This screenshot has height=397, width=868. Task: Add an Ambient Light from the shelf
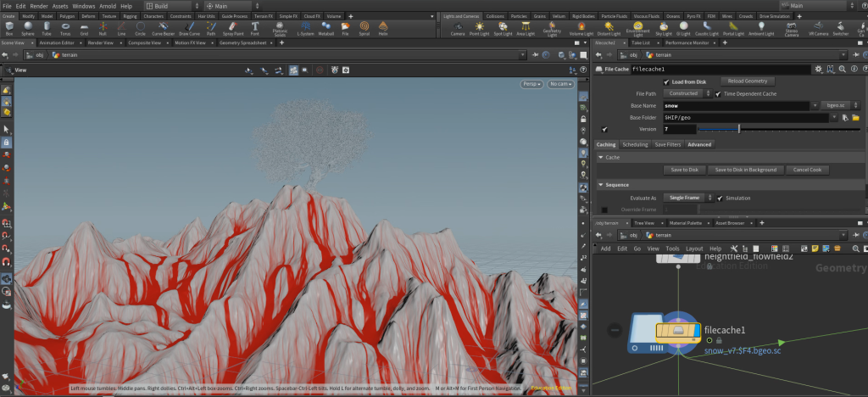(761, 29)
